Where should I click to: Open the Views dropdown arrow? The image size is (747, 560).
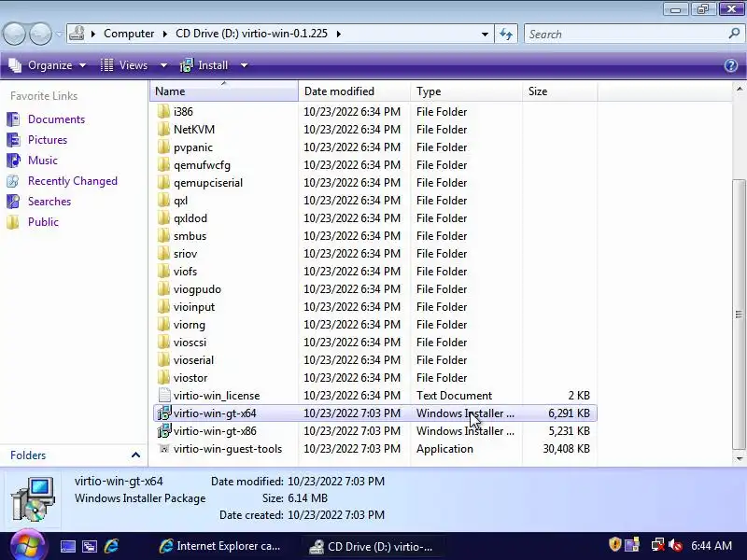pyautogui.click(x=163, y=65)
